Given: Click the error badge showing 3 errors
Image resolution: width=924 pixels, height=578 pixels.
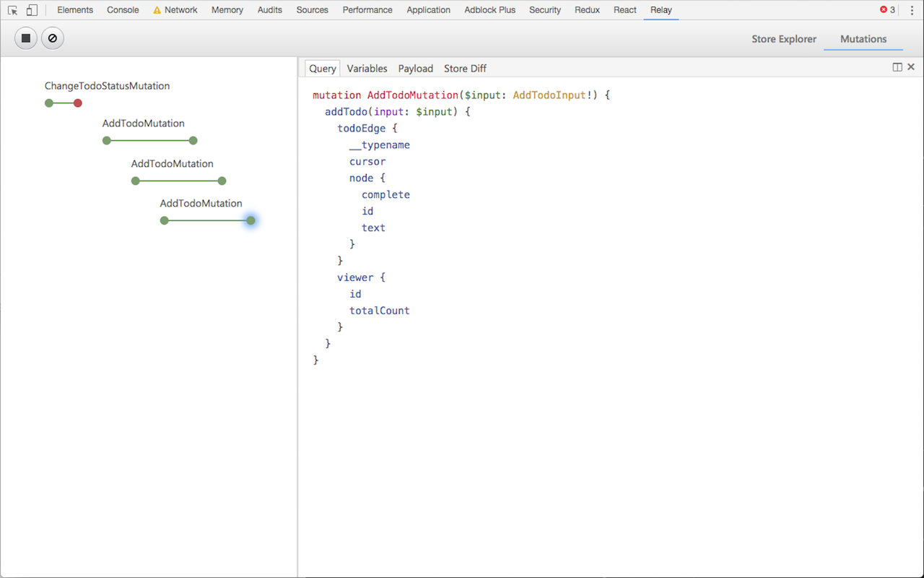Looking at the screenshot, I should [x=888, y=9].
